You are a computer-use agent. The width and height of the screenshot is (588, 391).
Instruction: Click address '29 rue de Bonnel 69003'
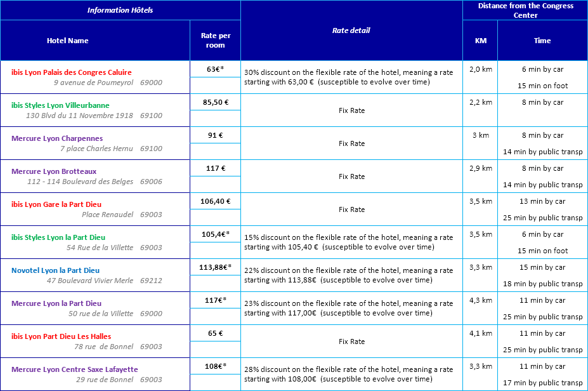(x=119, y=380)
